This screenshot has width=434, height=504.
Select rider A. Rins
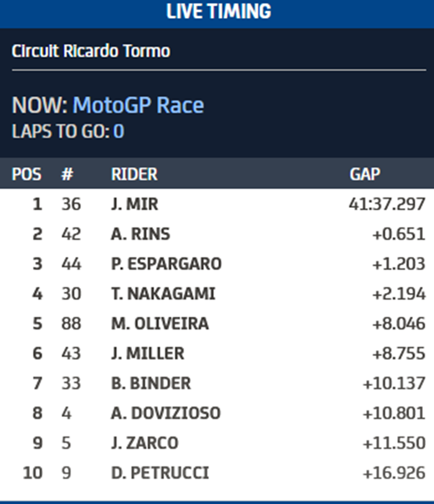pyautogui.click(x=140, y=234)
